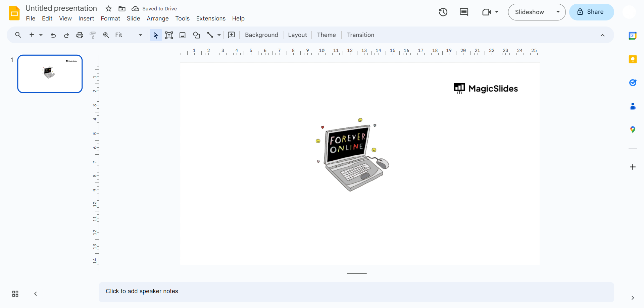Open version history clock icon

pyautogui.click(x=443, y=12)
